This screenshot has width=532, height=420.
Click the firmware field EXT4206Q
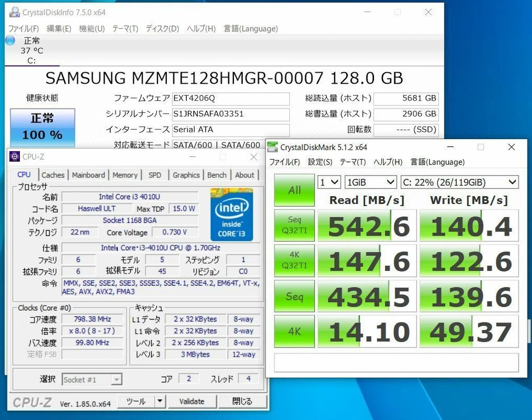[x=231, y=99]
